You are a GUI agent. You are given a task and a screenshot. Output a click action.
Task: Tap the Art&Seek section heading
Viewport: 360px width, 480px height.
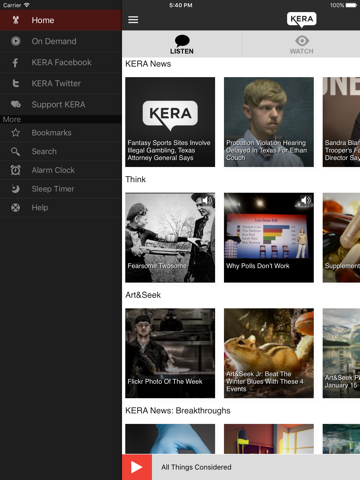pos(143,295)
